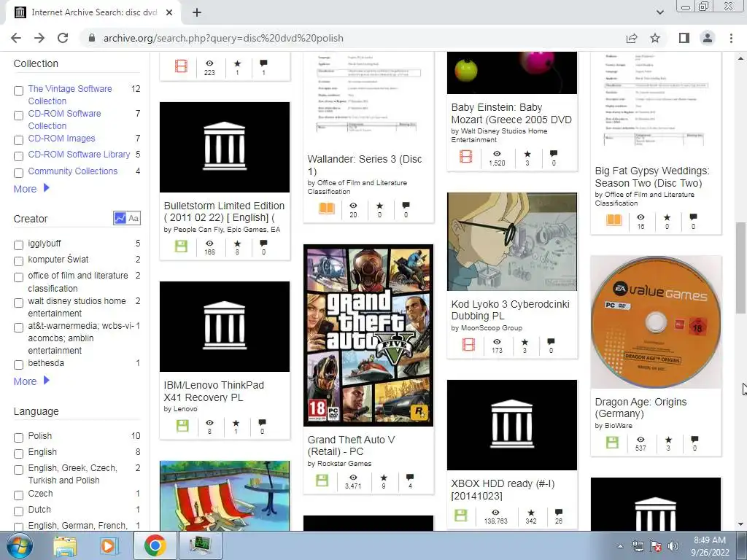Check the CD-ROM Software Library filter
747x560 pixels.
(18, 156)
